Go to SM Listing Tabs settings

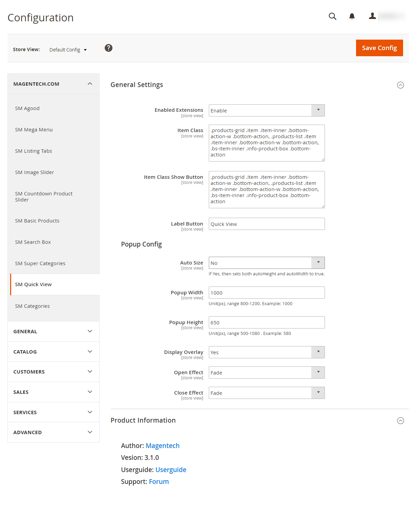point(34,151)
